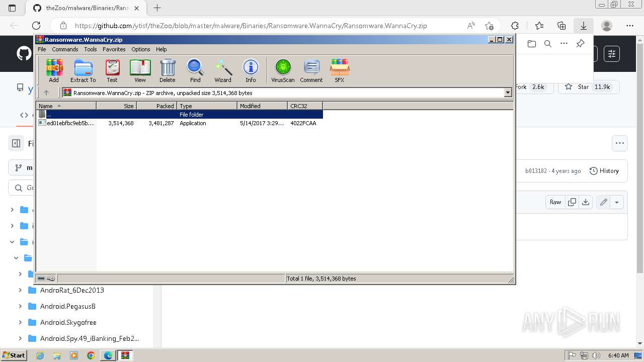Open Edge extensions puzzle icon

(x=515, y=26)
